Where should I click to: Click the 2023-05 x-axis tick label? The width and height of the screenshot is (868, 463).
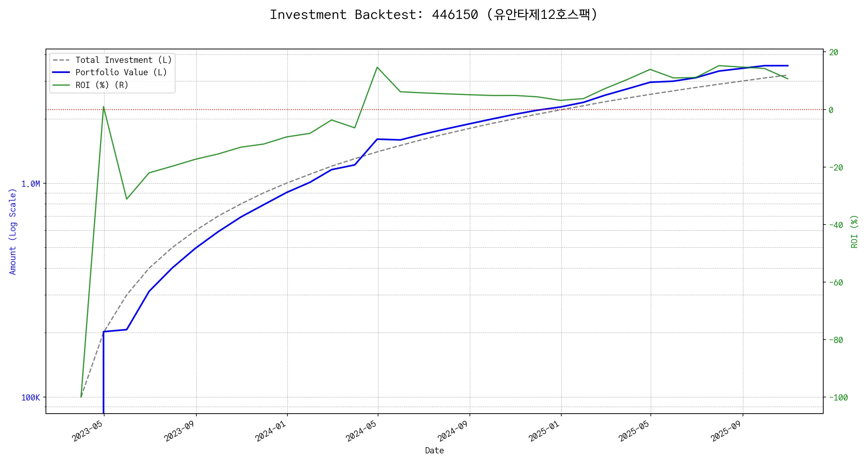88,431
